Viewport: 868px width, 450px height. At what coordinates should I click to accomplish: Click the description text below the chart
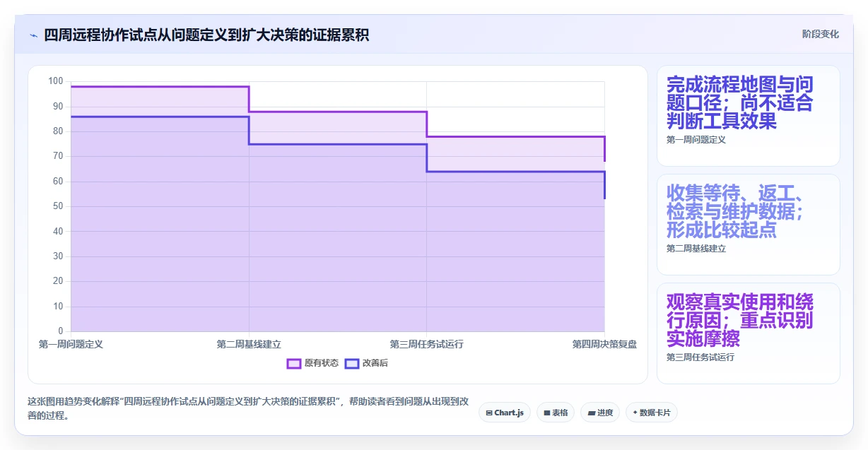(x=248, y=408)
